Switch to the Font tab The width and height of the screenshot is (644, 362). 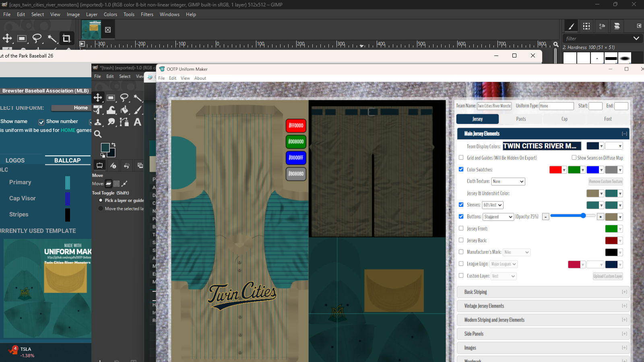pyautogui.click(x=608, y=119)
